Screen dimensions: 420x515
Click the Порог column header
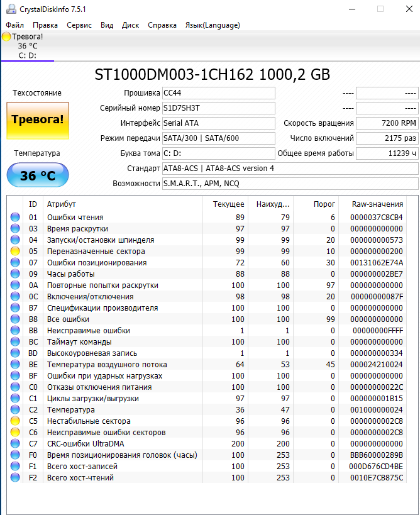point(316,204)
